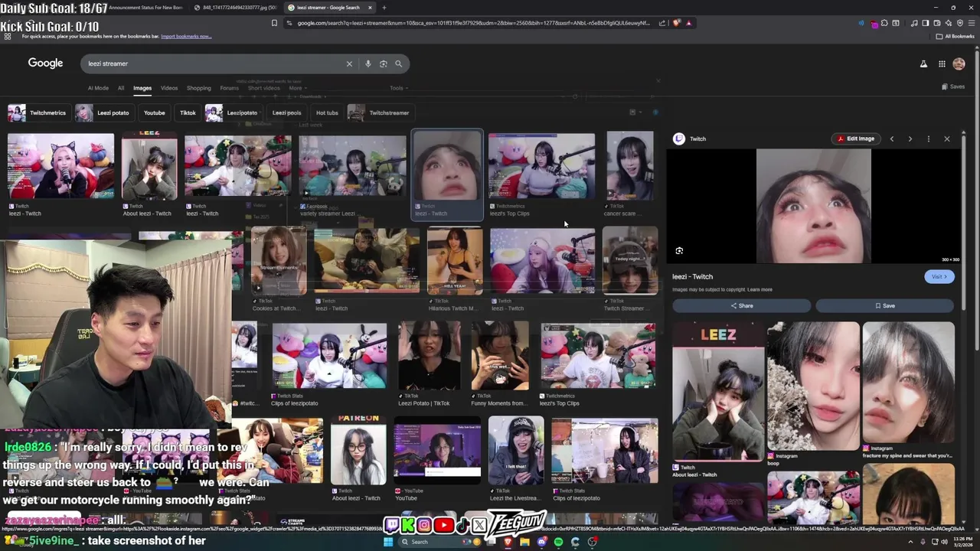Click the Learn more copyright link

[x=759, y=289]
